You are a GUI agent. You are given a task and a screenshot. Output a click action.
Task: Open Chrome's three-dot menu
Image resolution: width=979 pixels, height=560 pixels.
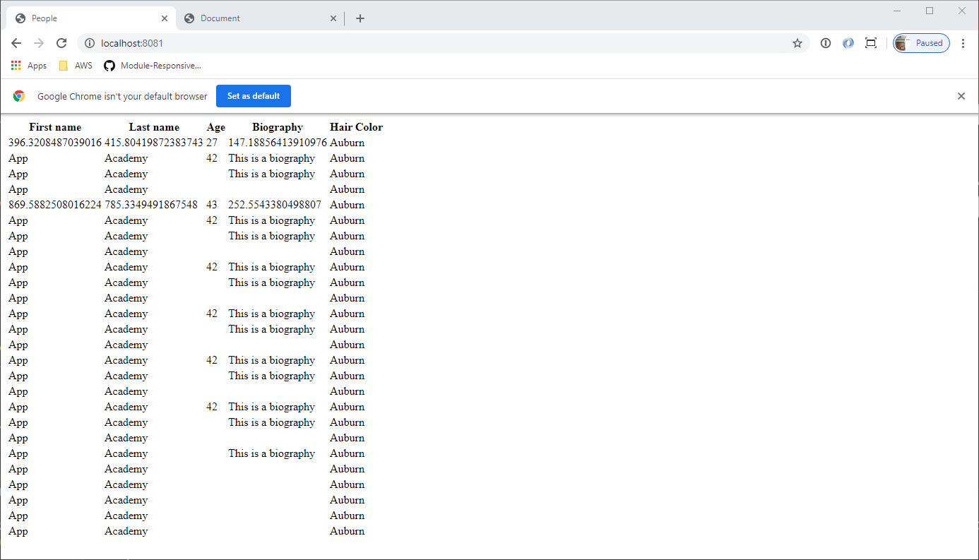click(963, 43)
